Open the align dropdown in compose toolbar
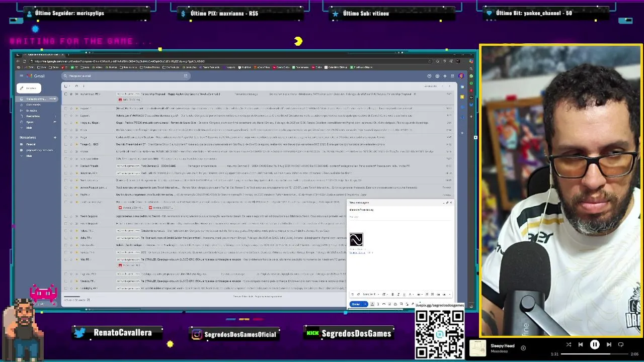644x362 pixels. [420, 295]
